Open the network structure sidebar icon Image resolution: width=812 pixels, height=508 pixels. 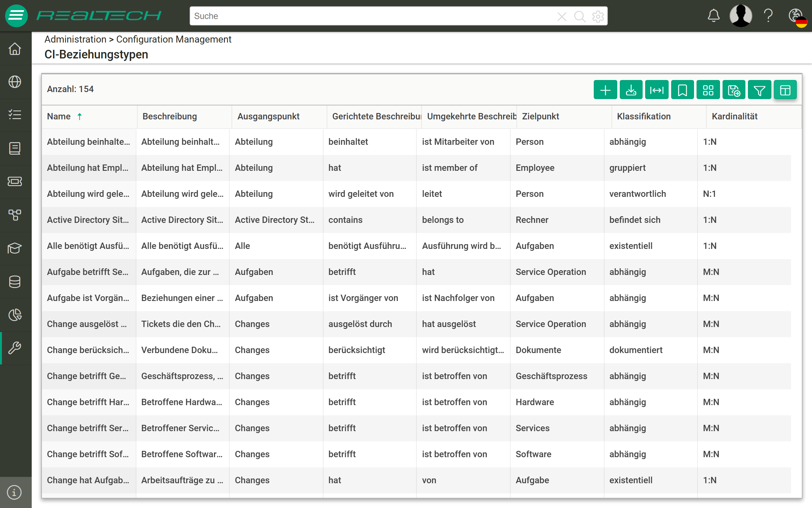pos(15,215)
